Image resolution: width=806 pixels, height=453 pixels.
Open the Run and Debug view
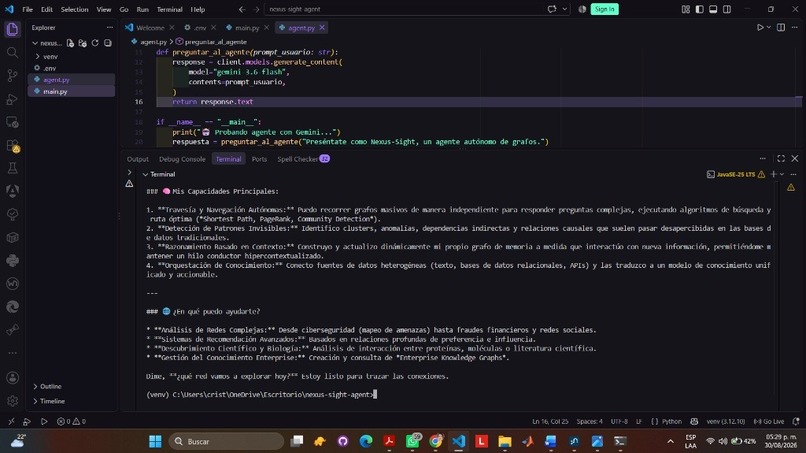[12, 99]
